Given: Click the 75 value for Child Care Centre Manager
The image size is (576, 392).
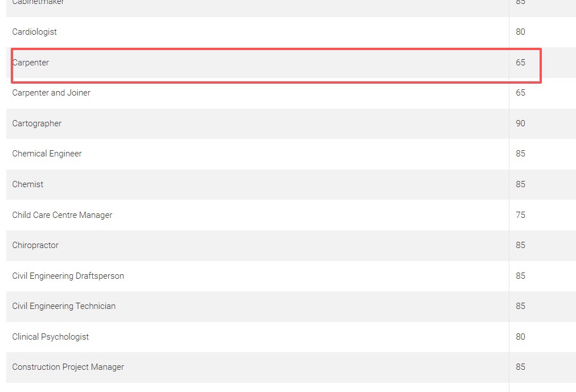Looking at the screenshot, I should [x=520, y=214].
